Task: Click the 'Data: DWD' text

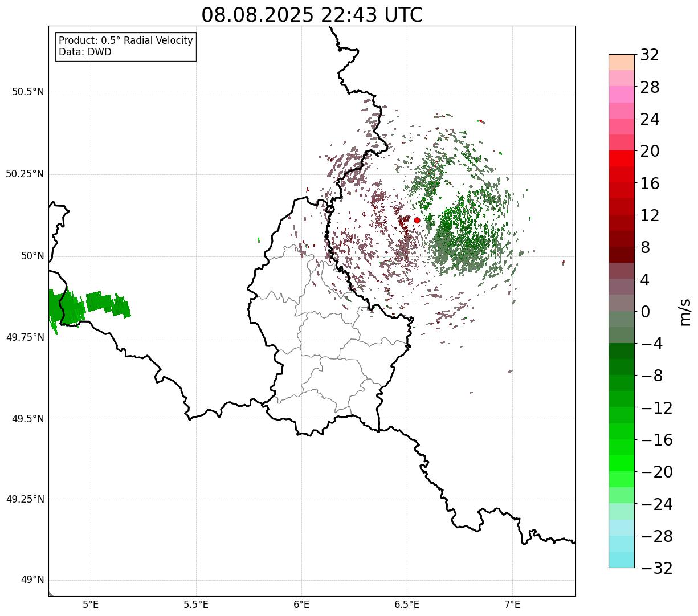Action: (x=85, y=52)
